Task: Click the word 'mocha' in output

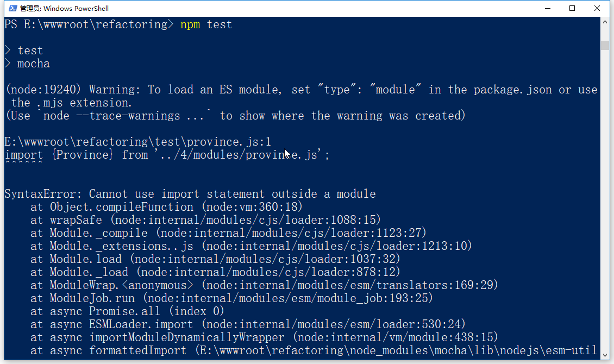Action: click(34, 64)
